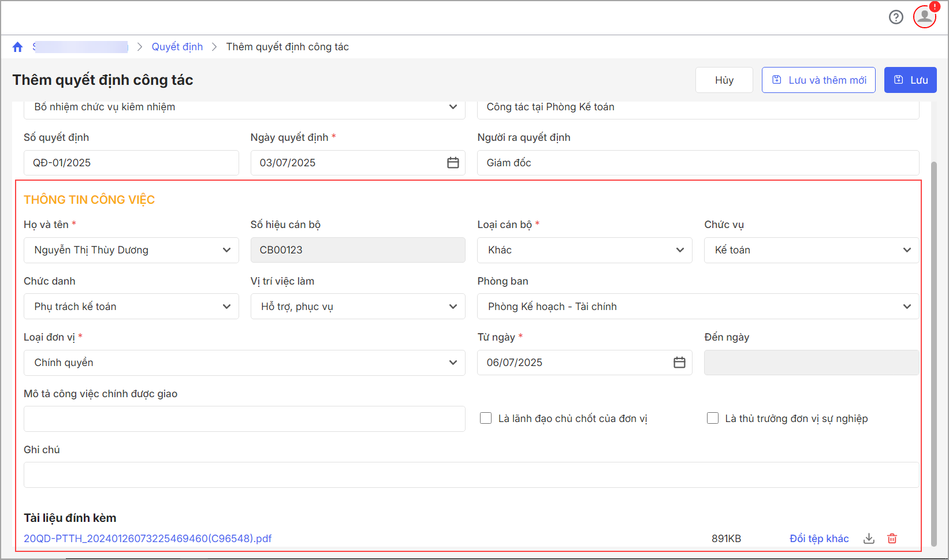The image size is (949, 560).
Task: Open the help question mark icon
Action: [x=896, y=17]
